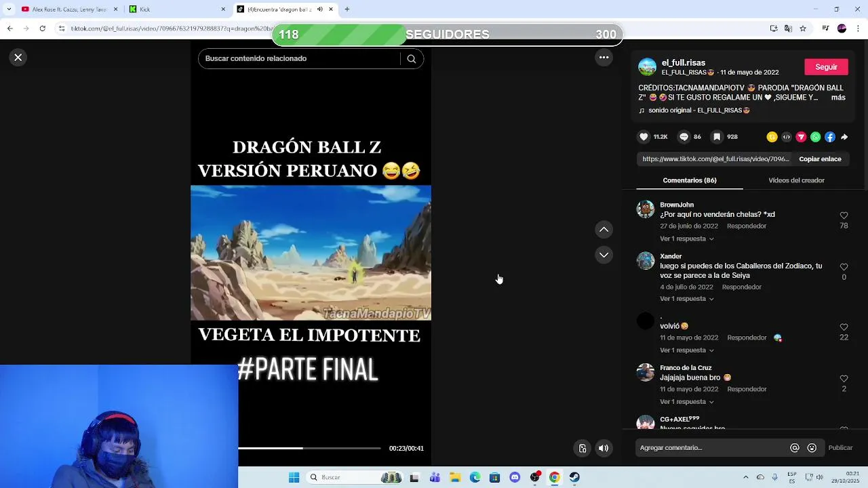Open the el_full.risas profile name
The image size is (868, 488).
[x=684, y=62]
